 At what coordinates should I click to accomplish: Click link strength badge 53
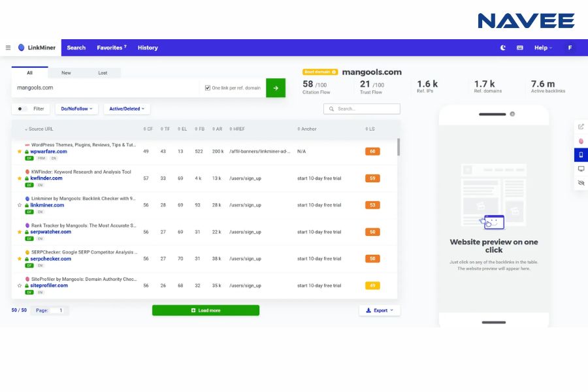click(x=372, y=205)
